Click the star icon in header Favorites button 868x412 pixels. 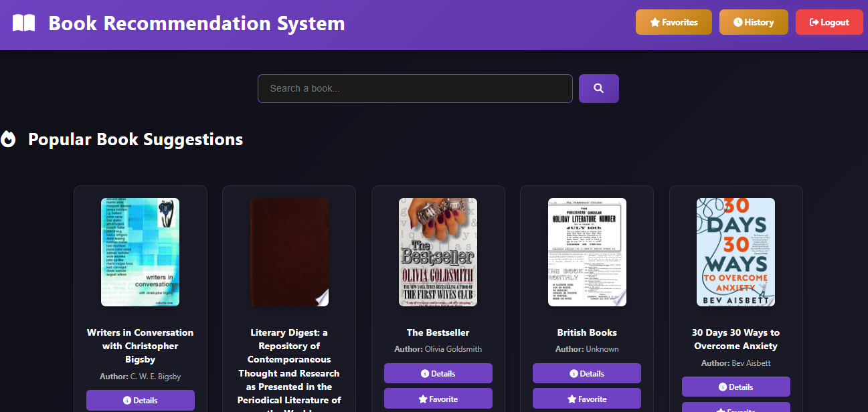point(655,22)
